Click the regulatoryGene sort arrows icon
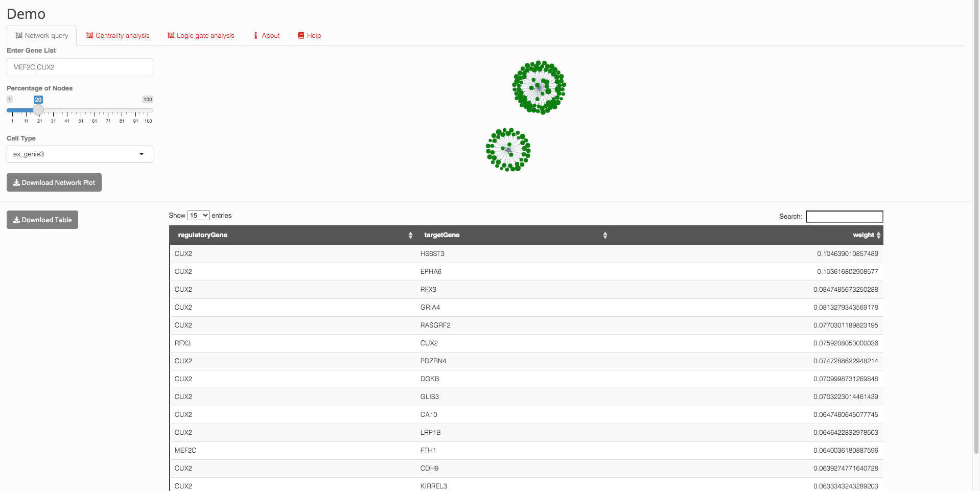Screen dimensions: 980x491 [x=410, y=236]
